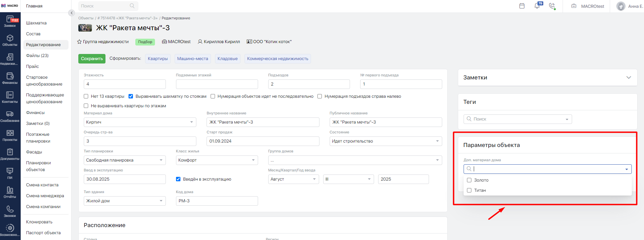Image resolution: width=644 pixels, height=240 pixels.
Task: Collapse the side menu with arrow
Action: pyautogui.click(x=71, y=13)
